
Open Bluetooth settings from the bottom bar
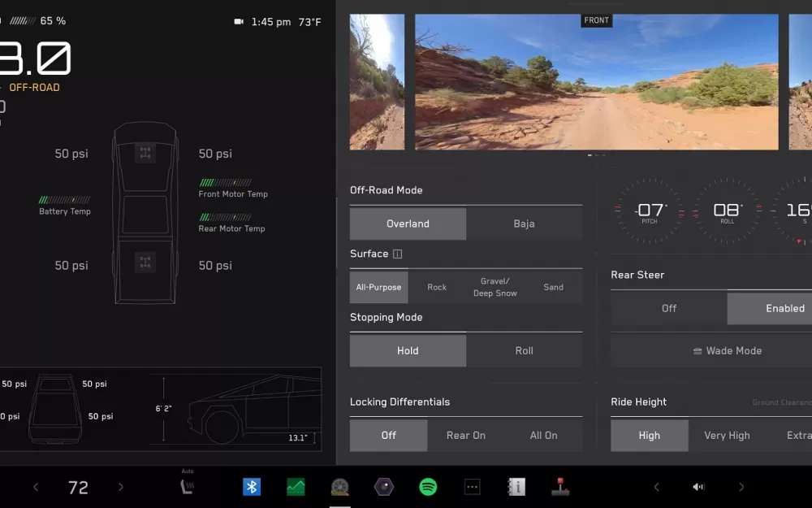(x=252, y=487)
